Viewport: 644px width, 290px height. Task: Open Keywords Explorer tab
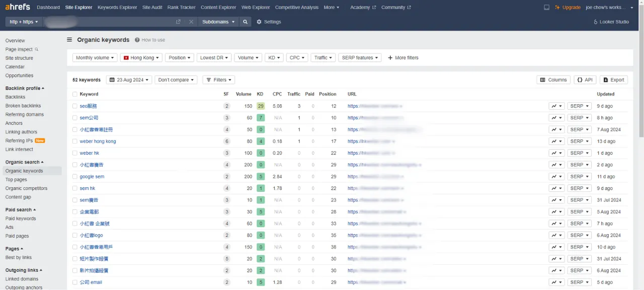tap(117, 8)
